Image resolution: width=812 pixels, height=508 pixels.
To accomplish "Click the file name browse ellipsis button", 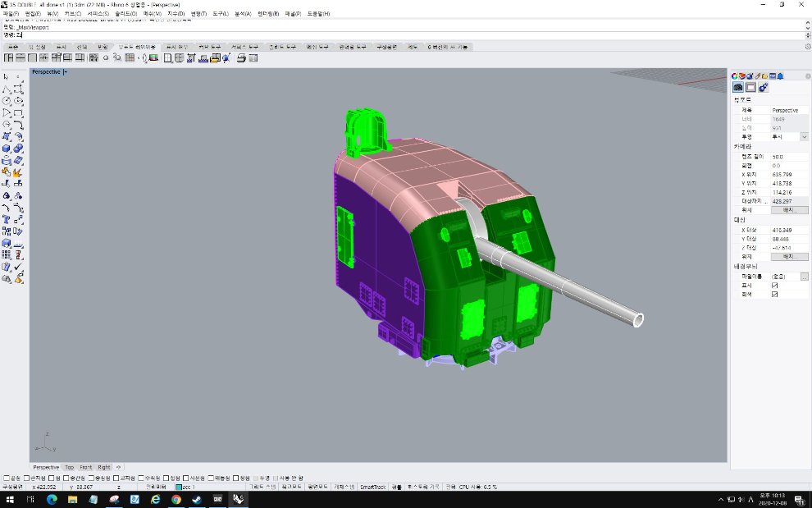I will pyautogui.click(x=805, y=277).
